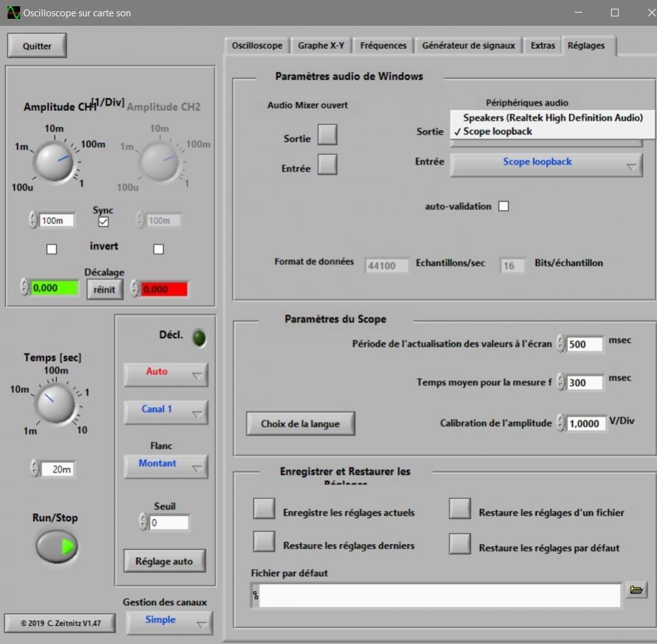Screen dimensions: 657x644
Task: Click the green Run/Stop play button
Action: 57,547
